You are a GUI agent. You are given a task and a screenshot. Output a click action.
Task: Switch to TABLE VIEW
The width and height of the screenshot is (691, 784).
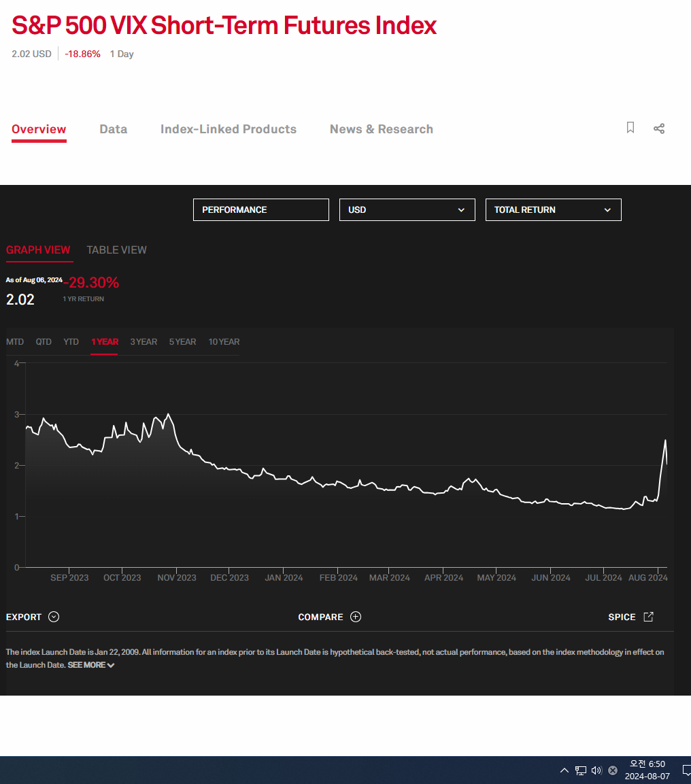click(116, 250)
